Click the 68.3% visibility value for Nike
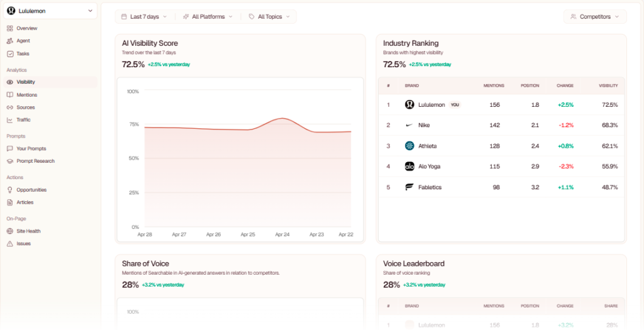 tap(609, 125)
